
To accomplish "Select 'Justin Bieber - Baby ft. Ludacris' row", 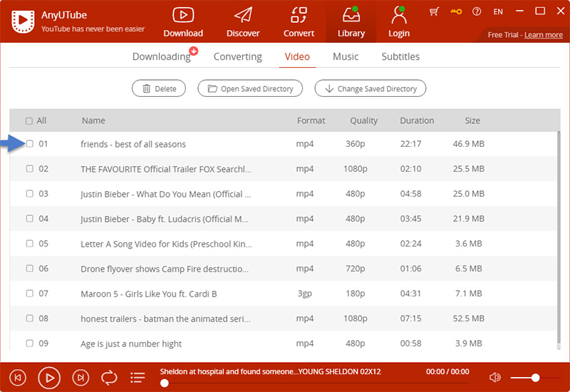I will click(283, 219).
